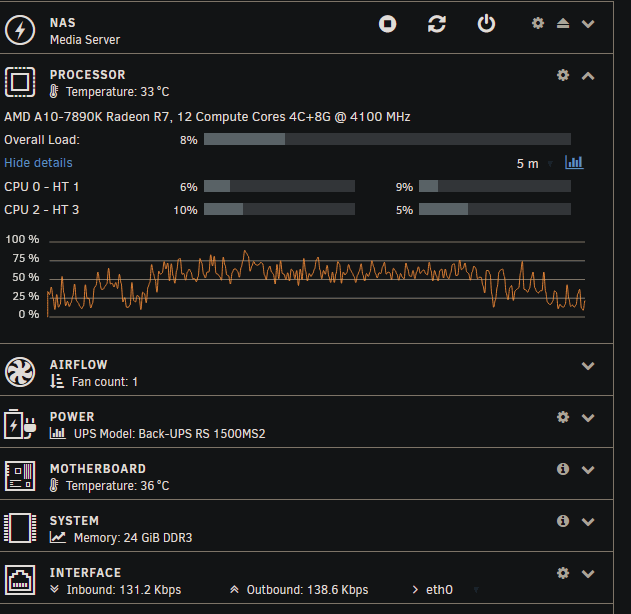Expand the NAS header chevron
This screenshot has height=614, width=631.
coord(588,24)
